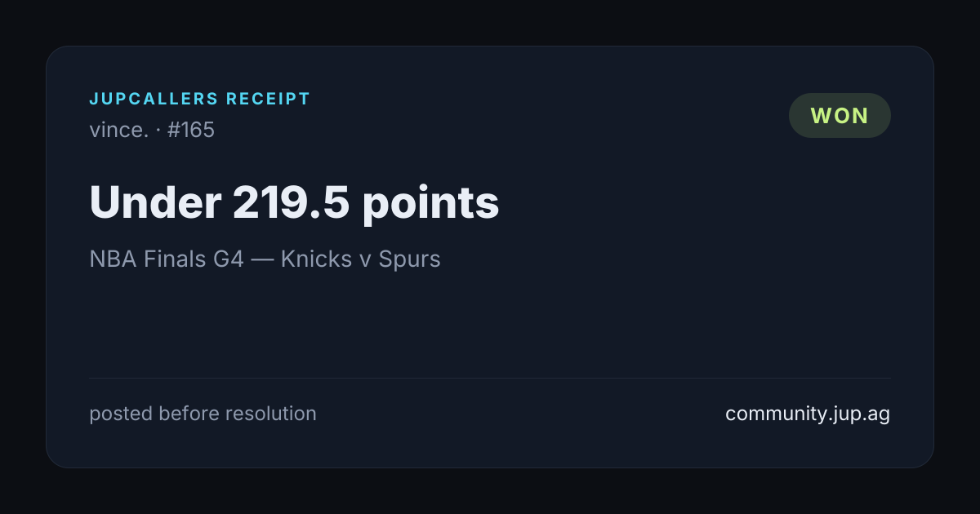Click the WON status badge
This screenshot has height=514, width=980.
tap(840, 115)
